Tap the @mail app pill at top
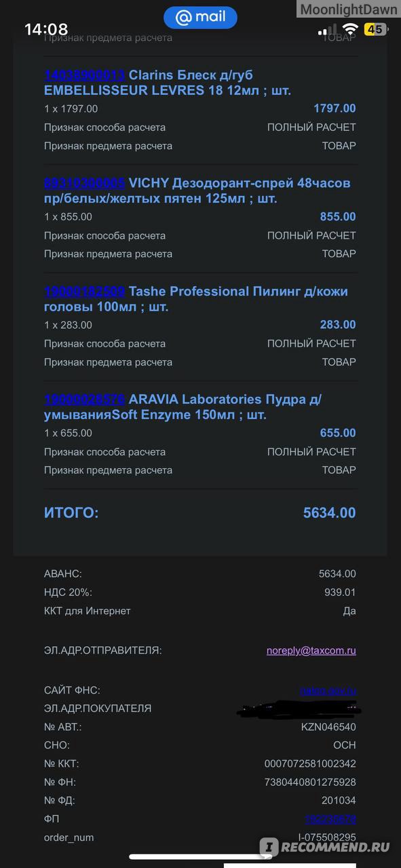401x868 pixels. tap(200, 18)
